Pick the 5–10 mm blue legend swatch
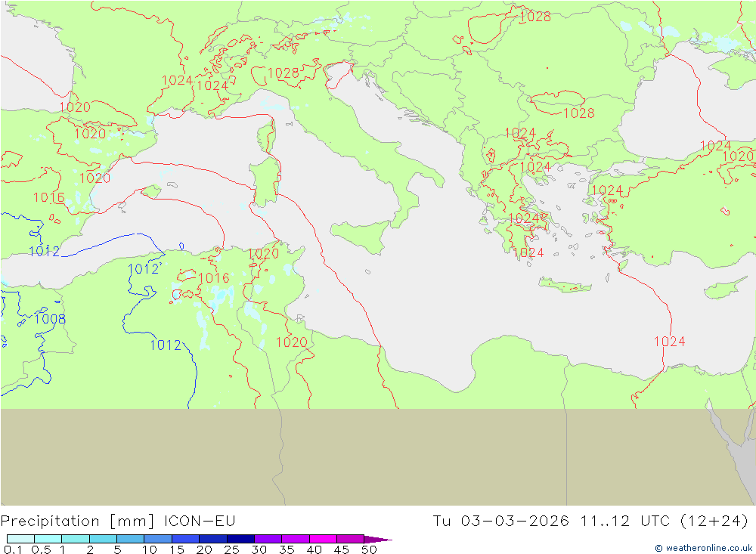The height and width of the screenshot is (554, 756). point(131,539)
